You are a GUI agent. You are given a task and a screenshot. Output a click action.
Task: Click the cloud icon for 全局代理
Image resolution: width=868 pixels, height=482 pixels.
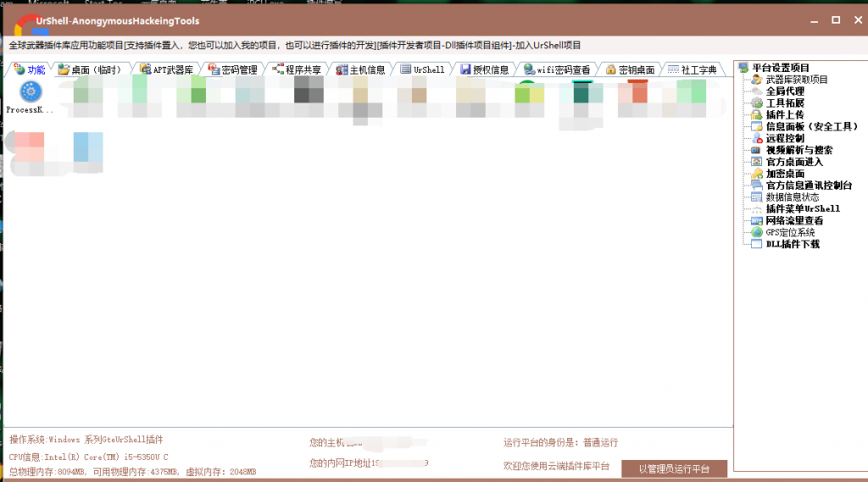(x=756, y=91)
